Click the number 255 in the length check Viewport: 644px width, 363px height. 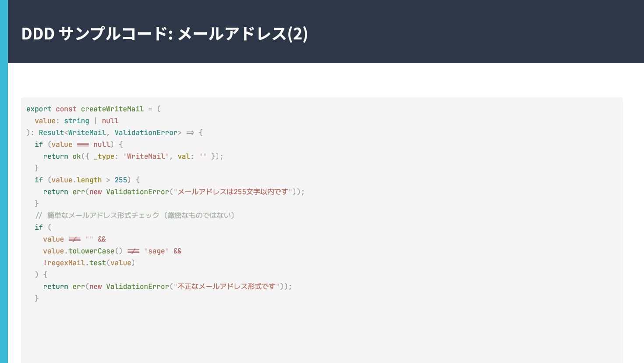point(121,180)
